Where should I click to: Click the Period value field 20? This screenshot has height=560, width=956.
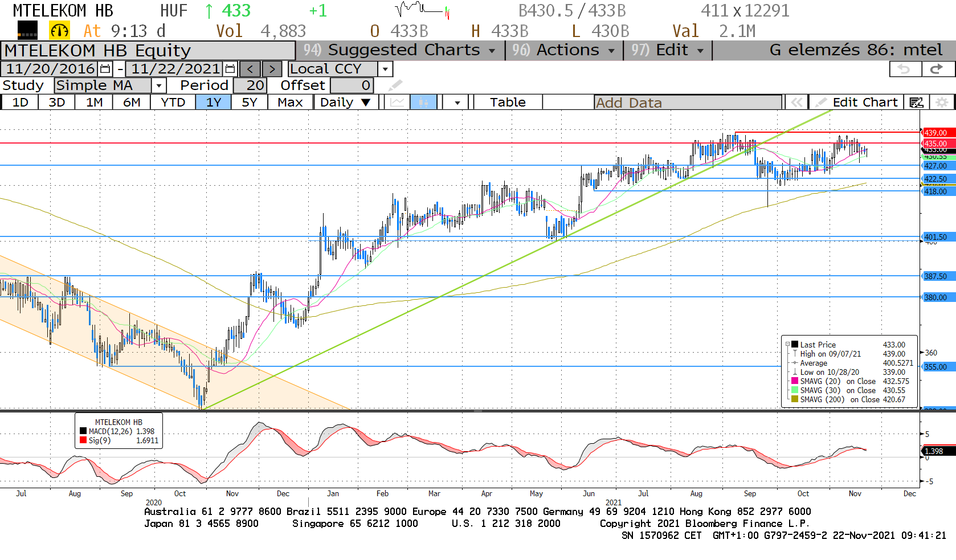(x=249, y=85)
